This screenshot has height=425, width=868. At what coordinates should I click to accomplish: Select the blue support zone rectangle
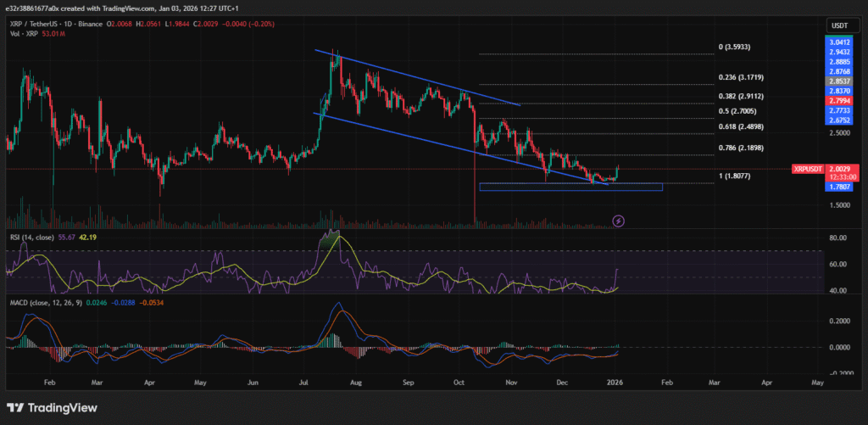click(x=570, y=187)
